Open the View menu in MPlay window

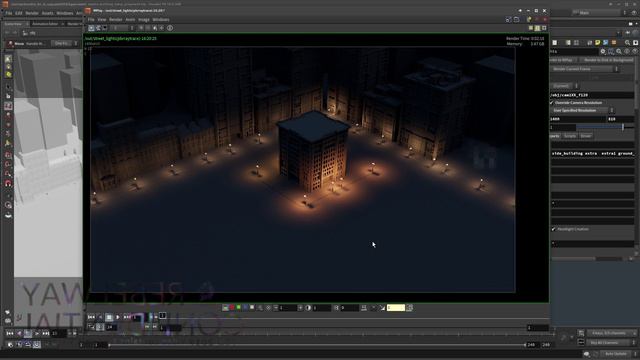102,20
